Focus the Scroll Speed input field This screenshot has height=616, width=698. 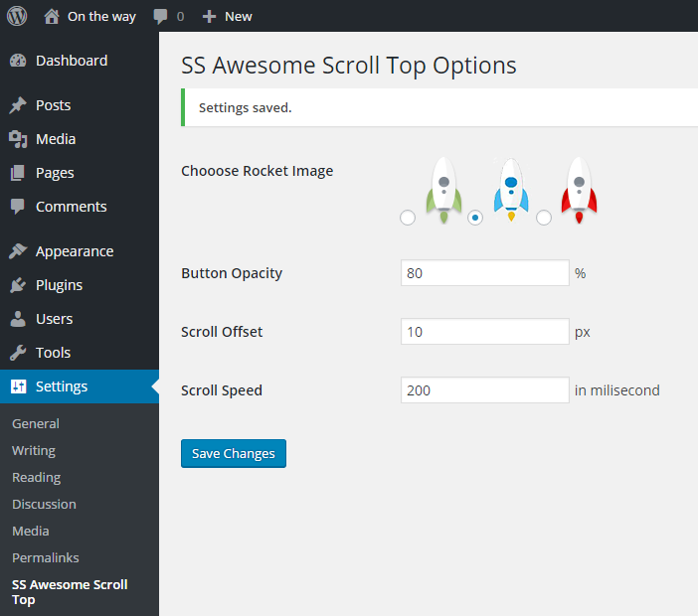pos(485,390)
